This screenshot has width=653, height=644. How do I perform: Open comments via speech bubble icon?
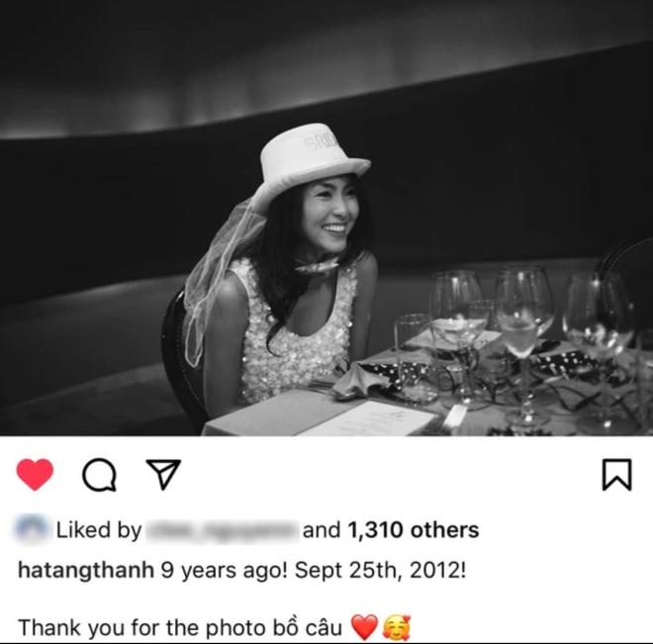pyautogui.click(x=99, y=475)
